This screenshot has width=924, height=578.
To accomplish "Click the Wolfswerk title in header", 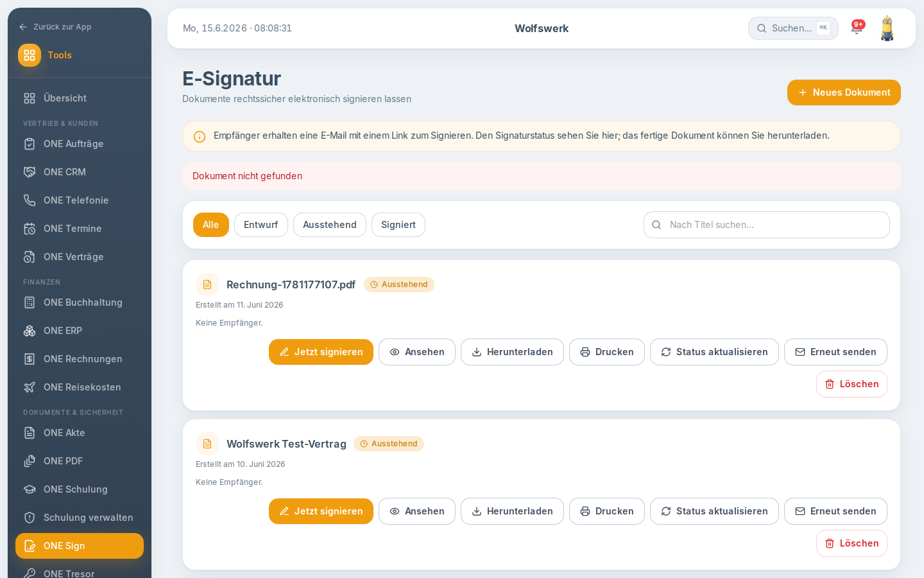I will pos(542,28).
